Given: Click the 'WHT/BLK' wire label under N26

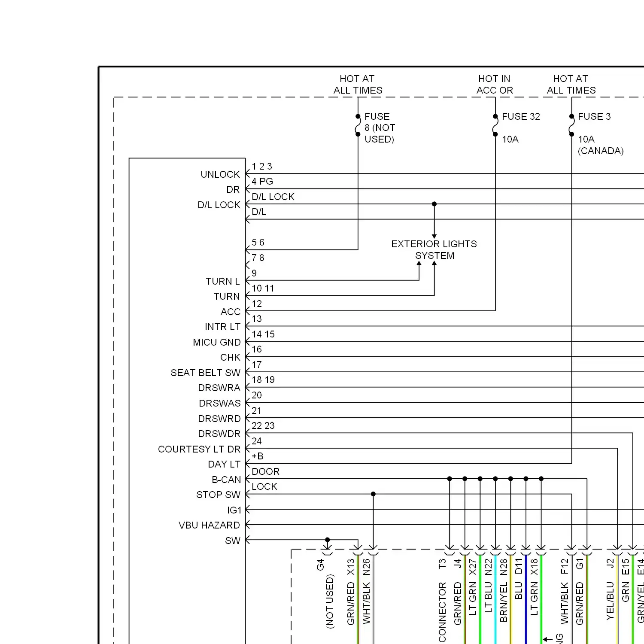Looking at the screenshot, I should [x=366, y=603].
